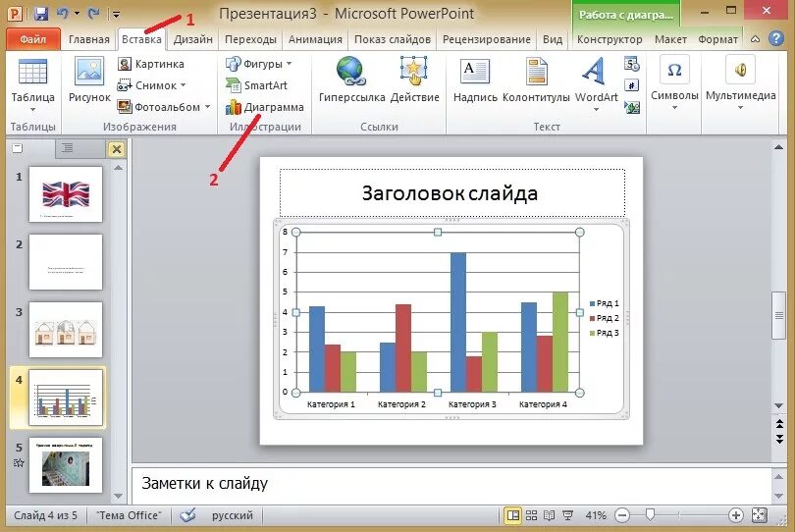Open the Картинка clip art option
Screen dimensions: 795x532
150,64
